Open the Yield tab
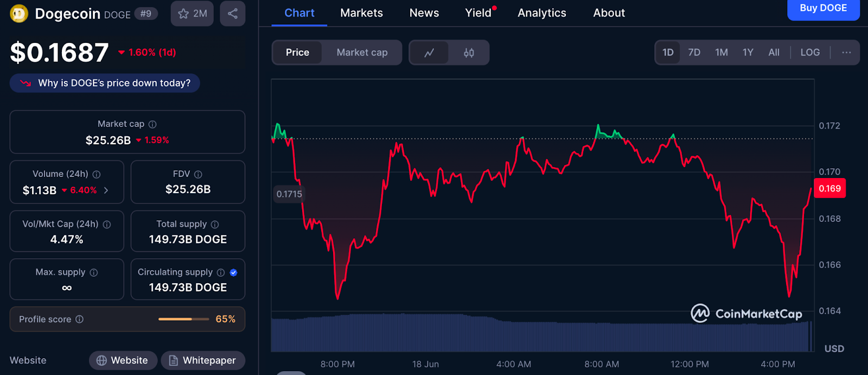The width and height of the screenshot is (868, 375). (478, 13)
